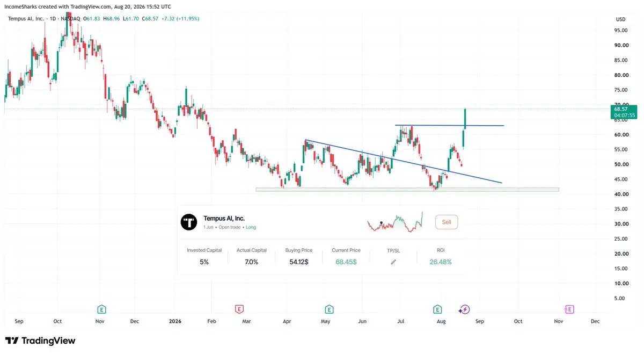Select the blue descending trendline
Viewport: 644px width, 354px height.
click(404, 162)
